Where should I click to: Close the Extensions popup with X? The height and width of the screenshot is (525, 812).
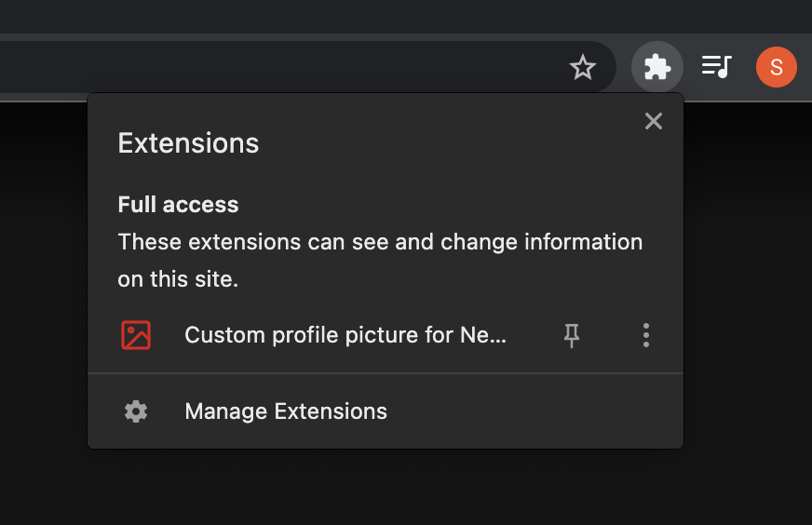tap(654, 121)
